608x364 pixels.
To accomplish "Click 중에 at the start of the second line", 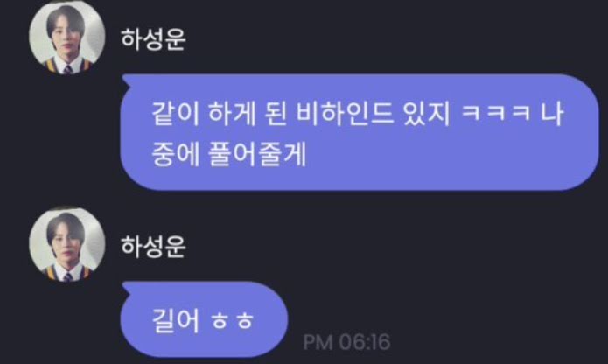I will [x=176, y=154].
